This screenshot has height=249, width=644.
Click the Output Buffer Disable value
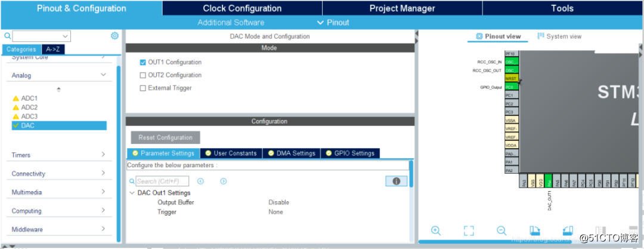(x=279, y=202)
